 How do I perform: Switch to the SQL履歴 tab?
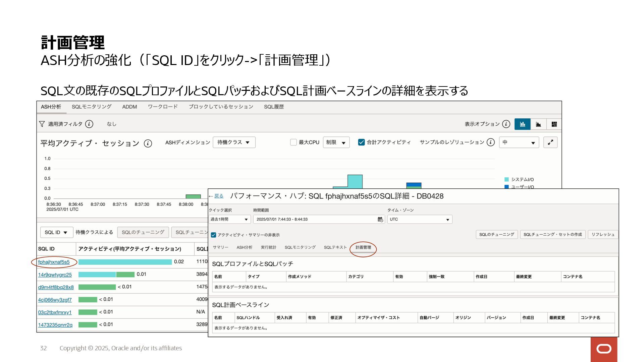274,107
